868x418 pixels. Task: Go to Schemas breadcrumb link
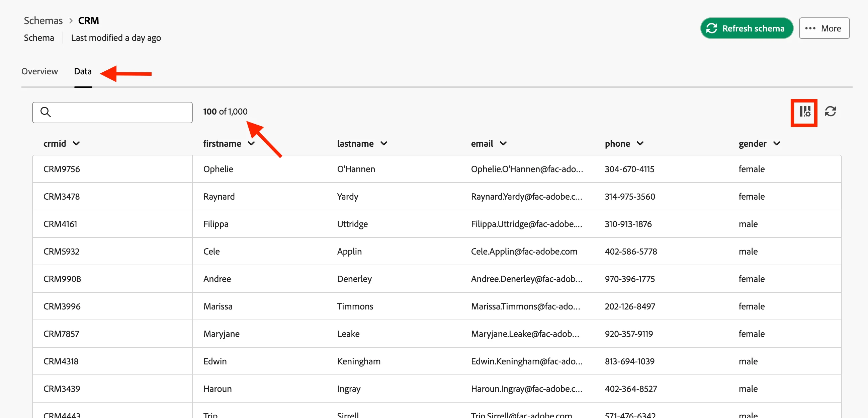pos(43,20)
